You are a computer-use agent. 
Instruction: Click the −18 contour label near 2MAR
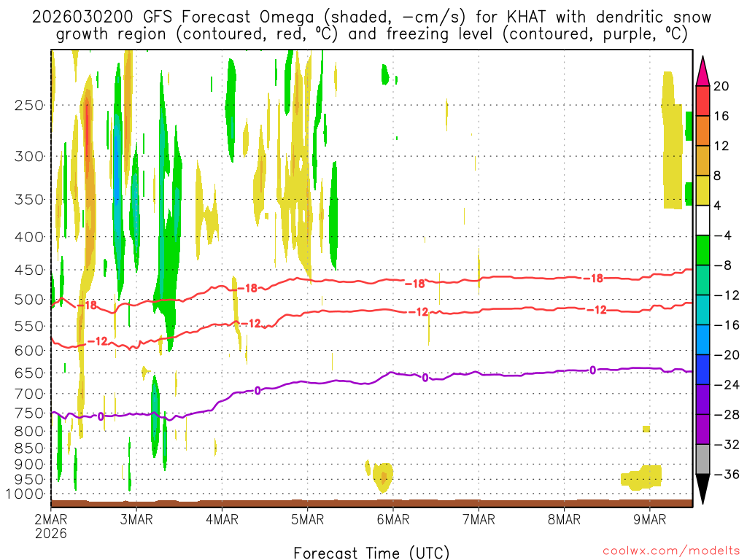88,306
